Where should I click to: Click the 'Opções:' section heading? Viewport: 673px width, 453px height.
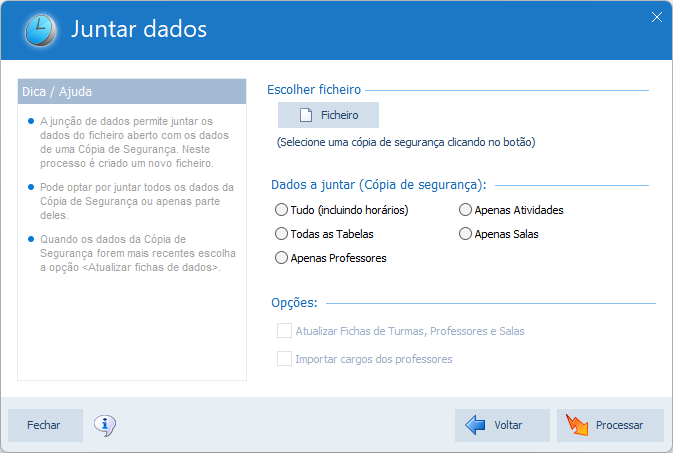pyautogui.click(x=294, y=302)
